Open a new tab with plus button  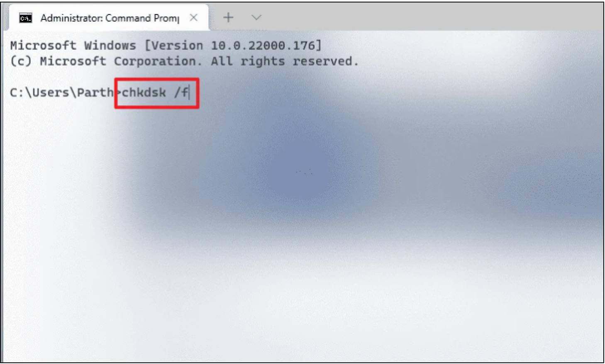pyautogui.click(x=228, y=17)
